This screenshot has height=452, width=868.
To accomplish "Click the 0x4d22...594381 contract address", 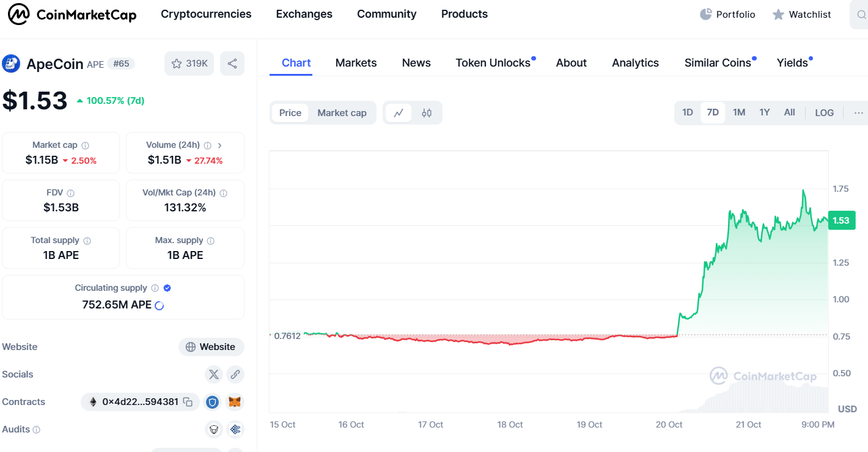I will (x=140, y=402).
